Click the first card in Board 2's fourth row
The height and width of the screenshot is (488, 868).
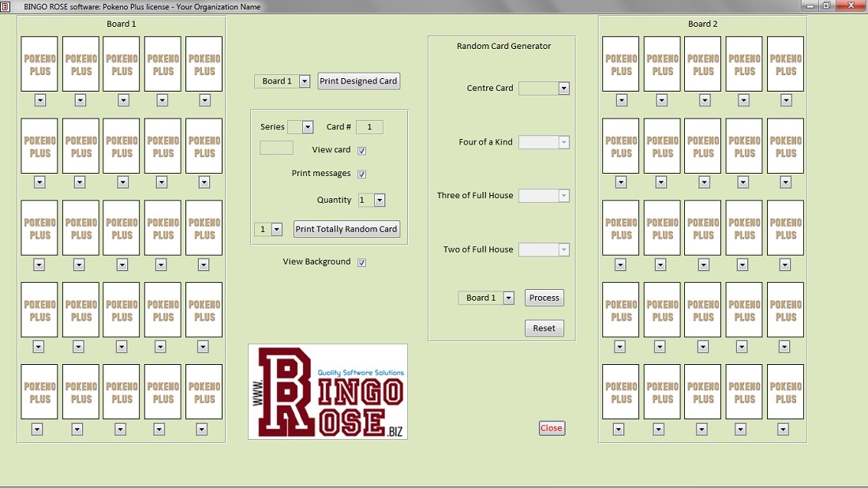point(621,310)
